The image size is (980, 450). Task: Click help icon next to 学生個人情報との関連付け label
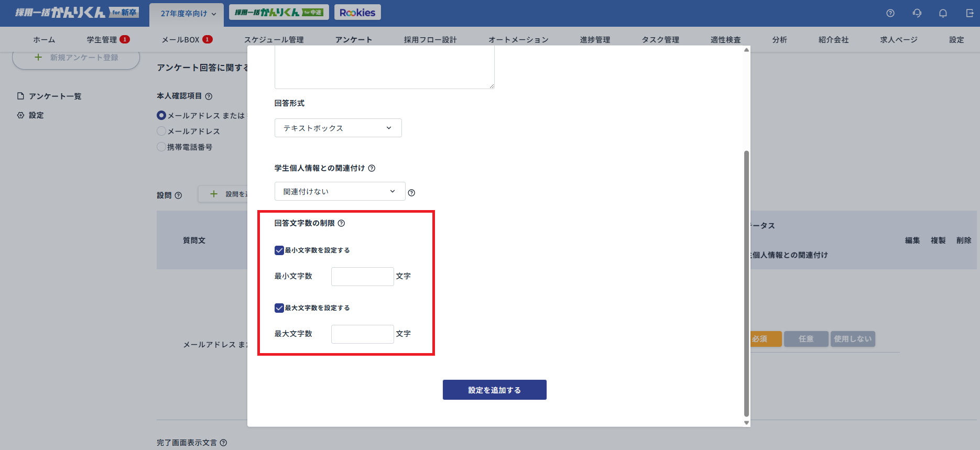click(372, 168)
